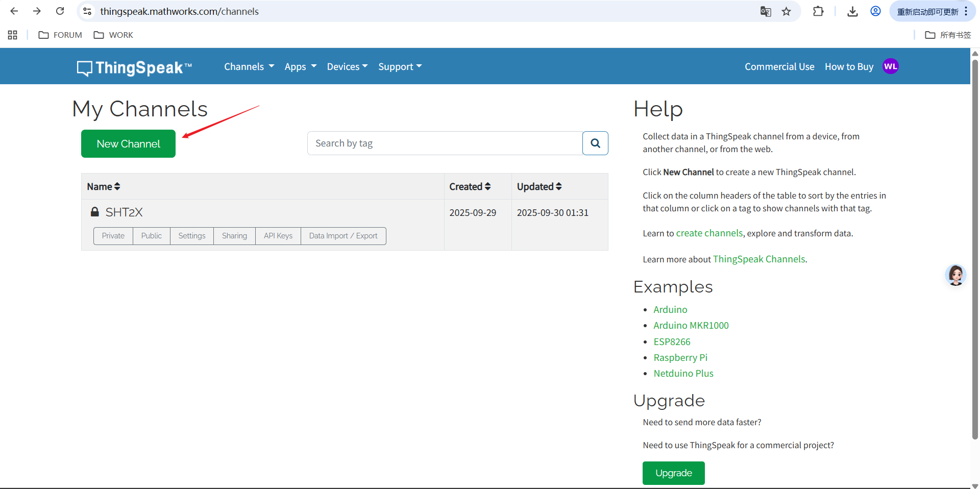Click the address bar URL

[x=179, y=11]
